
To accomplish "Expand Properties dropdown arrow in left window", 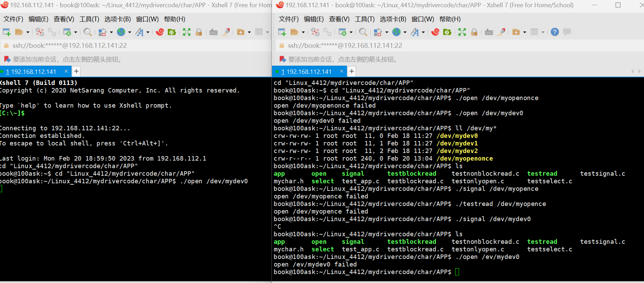I will 76,32.
